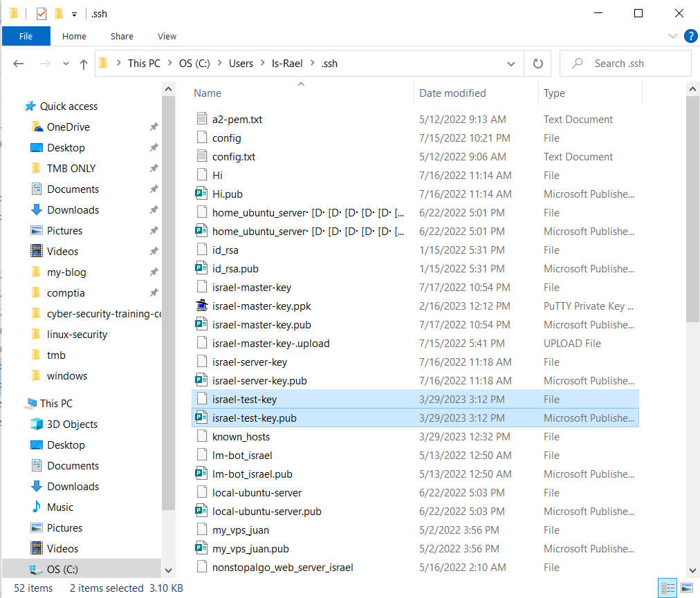Expand the ribbon with the chevron
This screenshot has height=598, width=700.
point(673,36)
